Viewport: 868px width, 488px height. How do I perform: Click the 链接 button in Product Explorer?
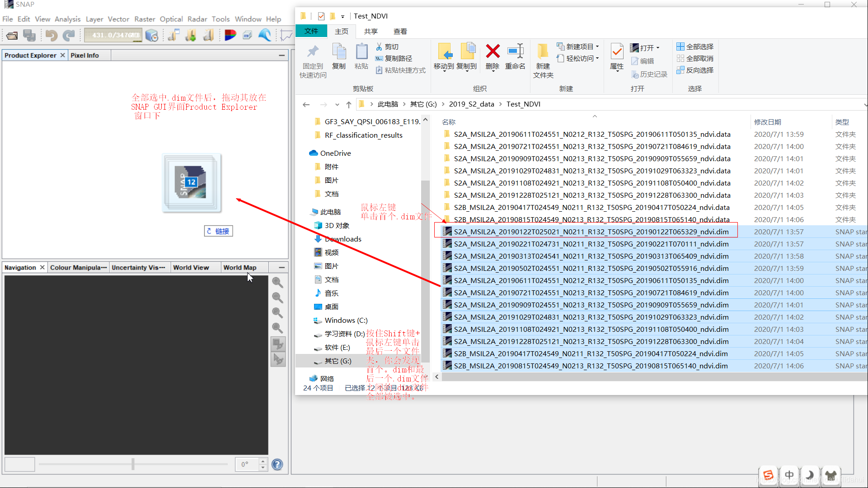click(219, 231)
